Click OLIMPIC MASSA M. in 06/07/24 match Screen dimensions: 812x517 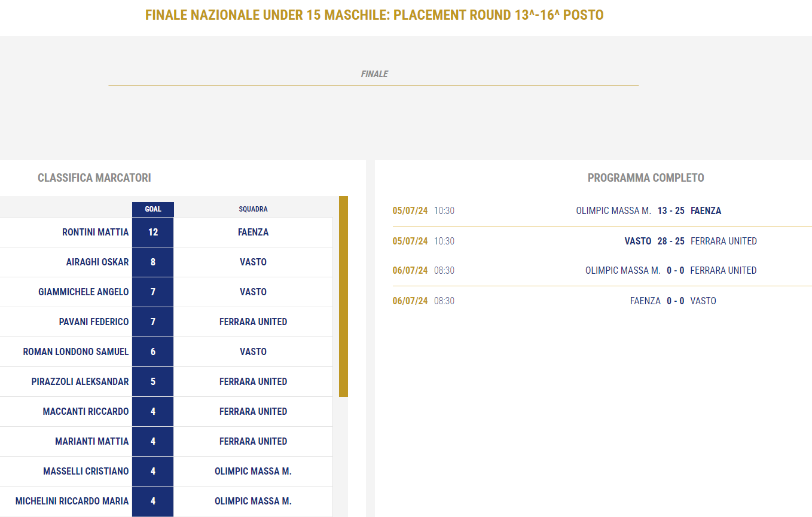tap(622, 270)
